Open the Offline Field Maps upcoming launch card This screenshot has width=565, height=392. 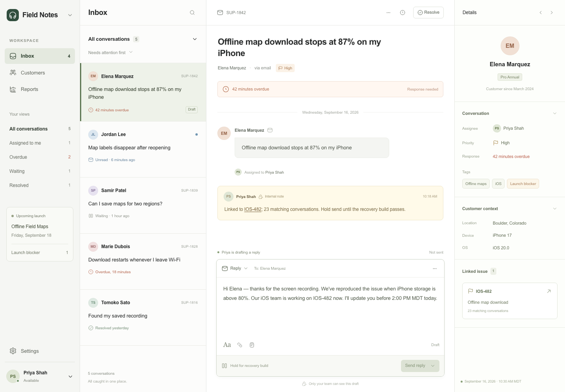pyautogui.click(x=40, y=234)
